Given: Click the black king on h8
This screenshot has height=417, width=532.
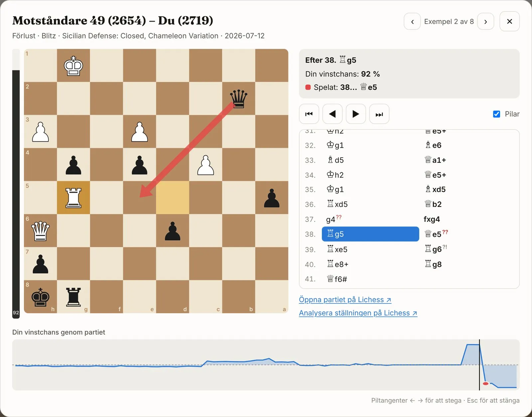Looking at the screenshot, I should pos(41,297).
